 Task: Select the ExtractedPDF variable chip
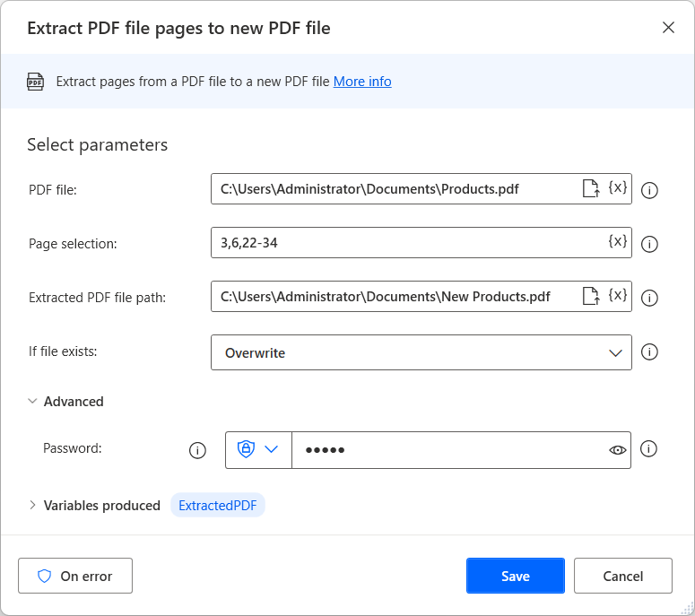pyautogui.click(x=218, y=505)
